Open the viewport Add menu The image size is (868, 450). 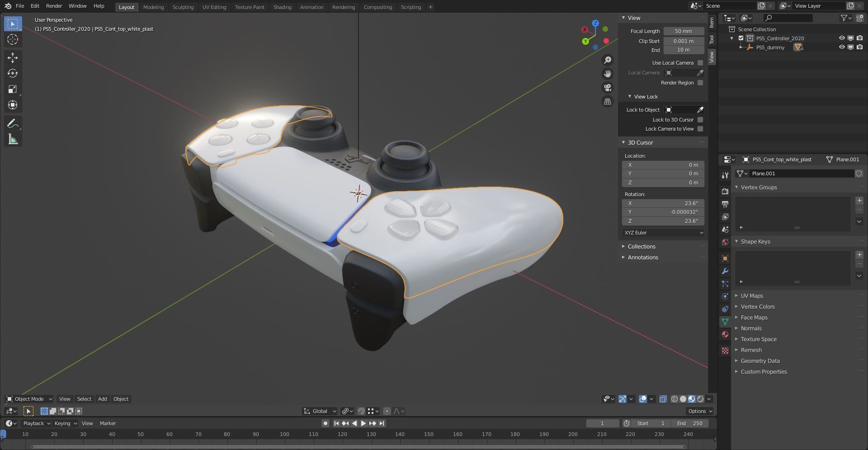(103, 399)
